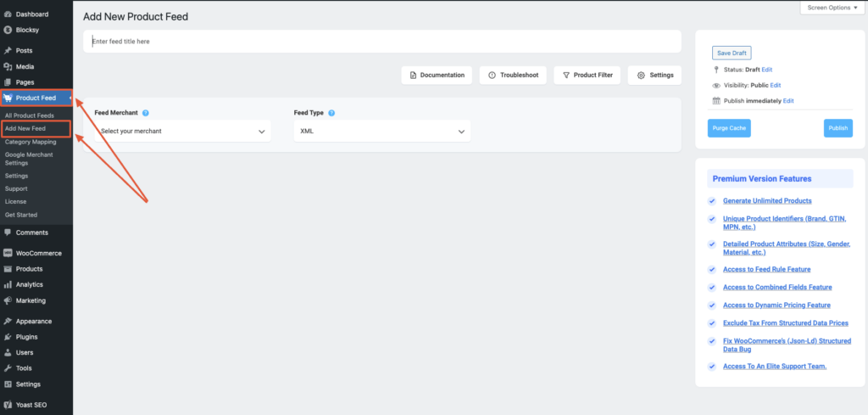The image size is (868, 415).
Task: Click the Media icon in sidebar
Action: pos(8,66)
